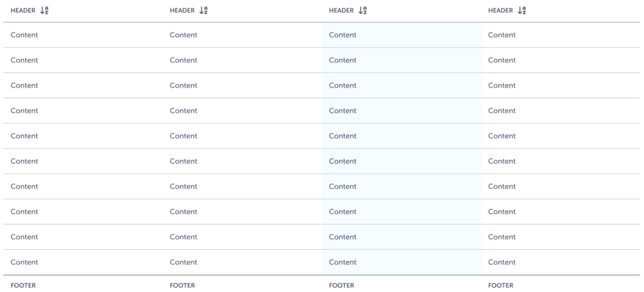Viewport: 644px width, 292px height.
Task: Select the fifth row's Content in column one
Action: click(x=24, y=136)
